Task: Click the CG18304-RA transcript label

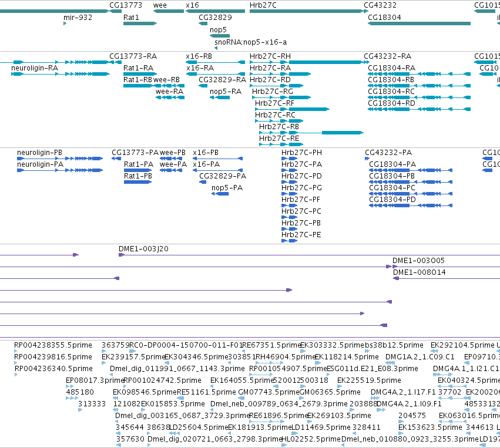Action: click(x=391, y=68)
